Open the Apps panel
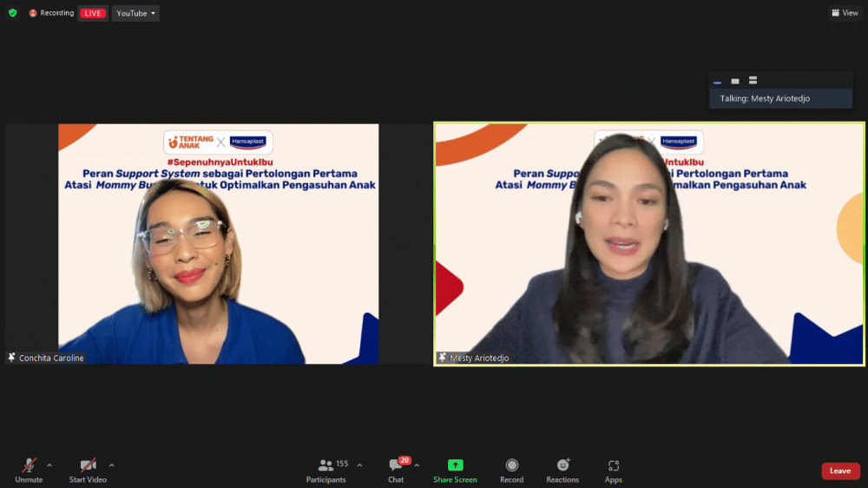This screenshot has width=868, height=488. [614, 471]
